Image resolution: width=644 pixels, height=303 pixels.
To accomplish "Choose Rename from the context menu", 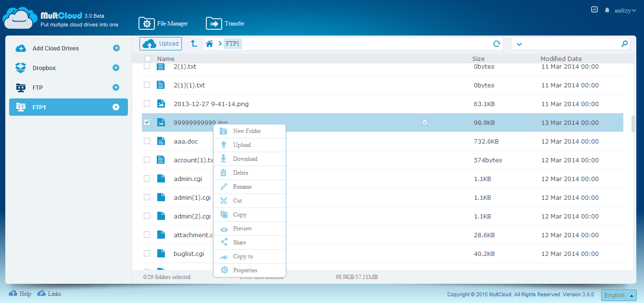I will [x=242, y=187].
